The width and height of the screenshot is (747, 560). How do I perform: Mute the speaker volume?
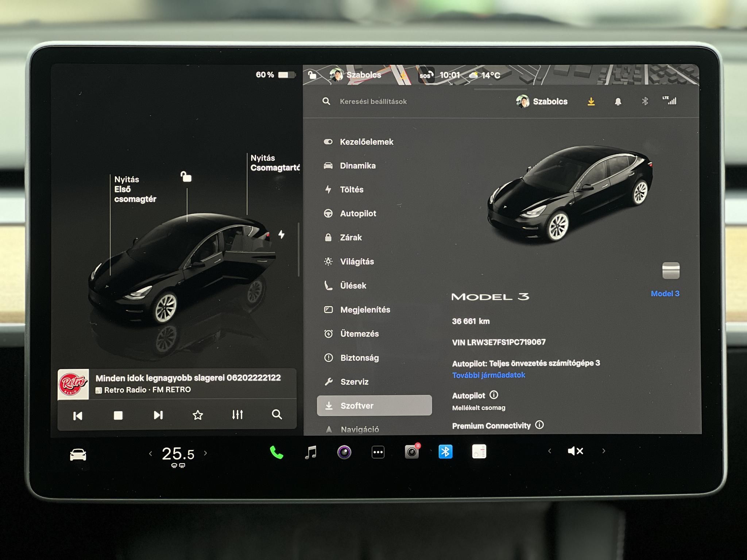coord(575,451)
